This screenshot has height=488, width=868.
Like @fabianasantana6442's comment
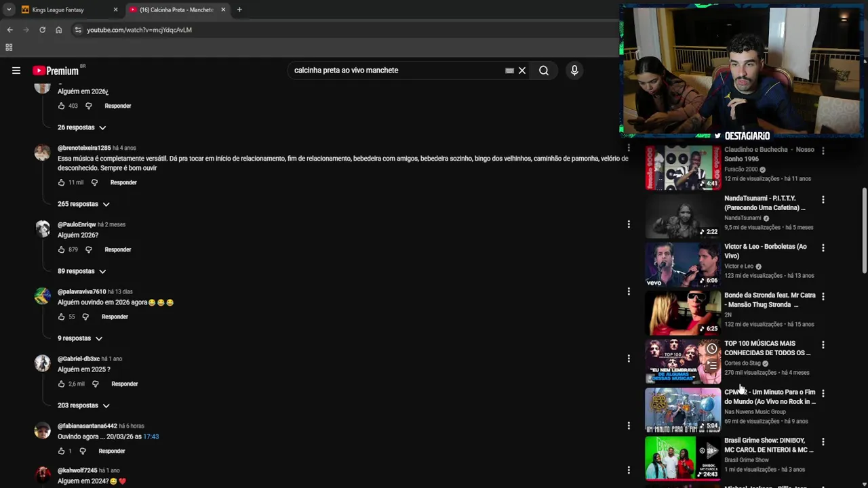[62, 451]
